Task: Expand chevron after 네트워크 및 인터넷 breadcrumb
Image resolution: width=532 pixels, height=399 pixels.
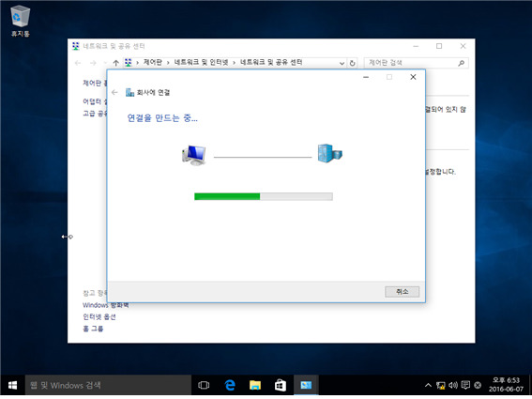Action: pyautogui.click(x=234, y=63)
